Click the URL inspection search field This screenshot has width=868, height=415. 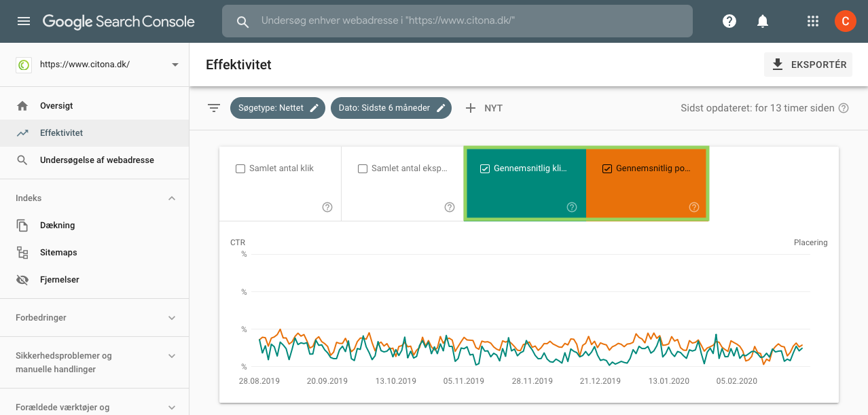[457, 22]
